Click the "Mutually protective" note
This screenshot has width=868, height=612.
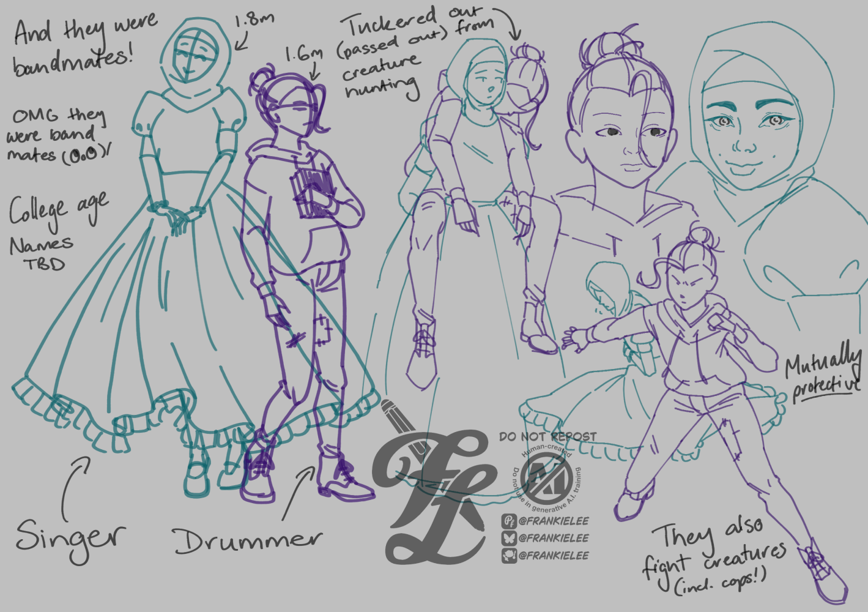pyautogui.click(x=823, y=373)
